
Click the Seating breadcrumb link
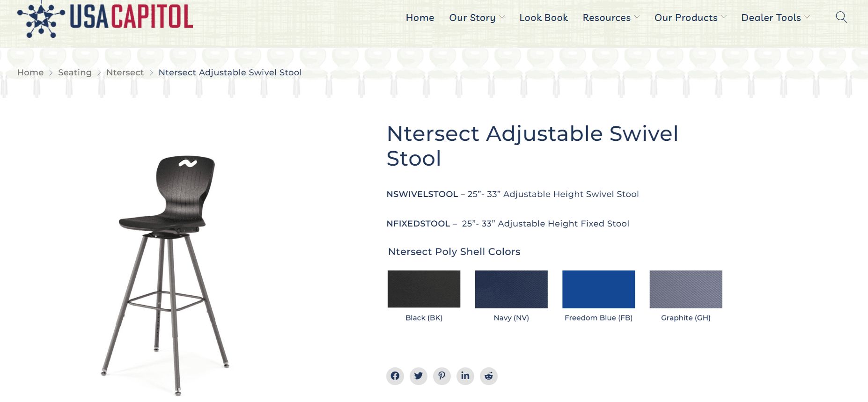75,73
